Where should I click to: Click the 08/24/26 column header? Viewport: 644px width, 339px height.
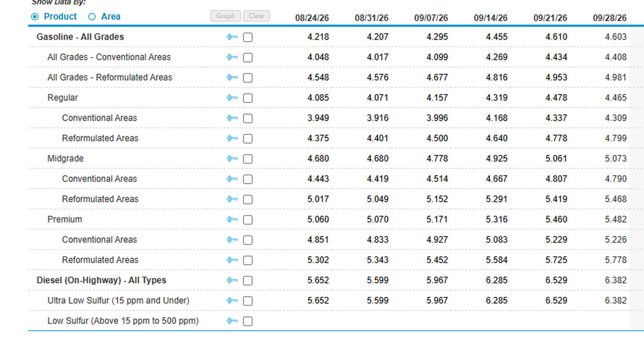click(x=312, y=18)
